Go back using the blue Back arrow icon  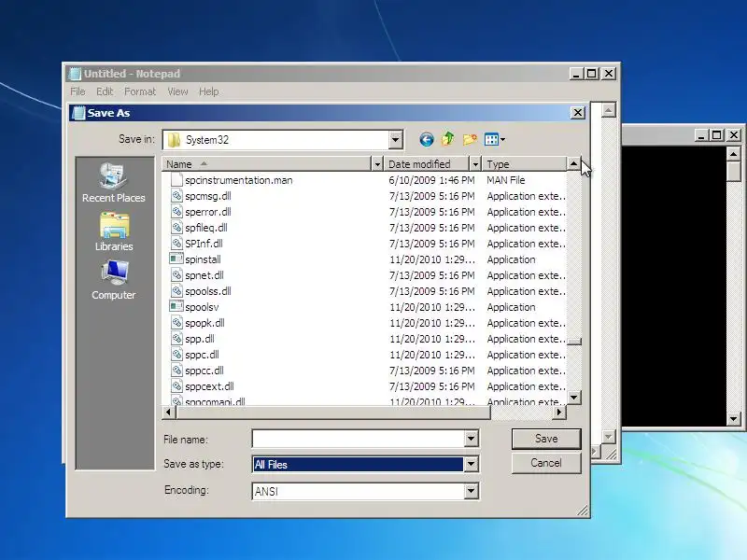[427, 139]
